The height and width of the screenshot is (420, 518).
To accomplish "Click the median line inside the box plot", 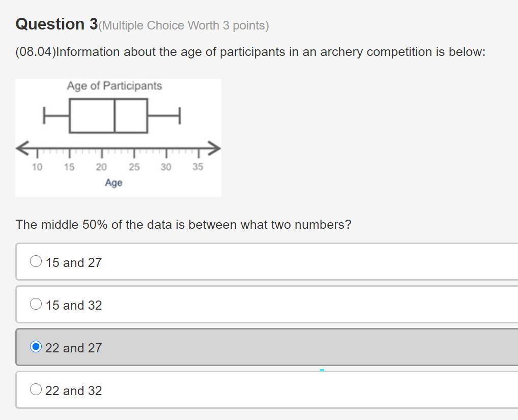I will (x=114, y=116).
